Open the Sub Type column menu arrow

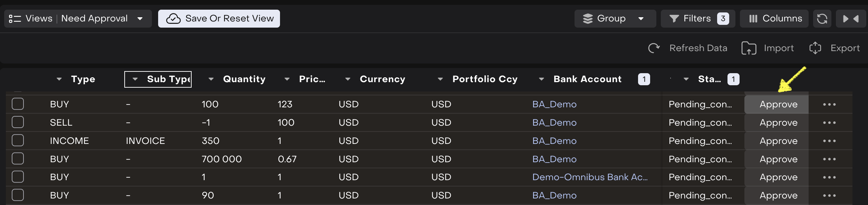(135, 79)
